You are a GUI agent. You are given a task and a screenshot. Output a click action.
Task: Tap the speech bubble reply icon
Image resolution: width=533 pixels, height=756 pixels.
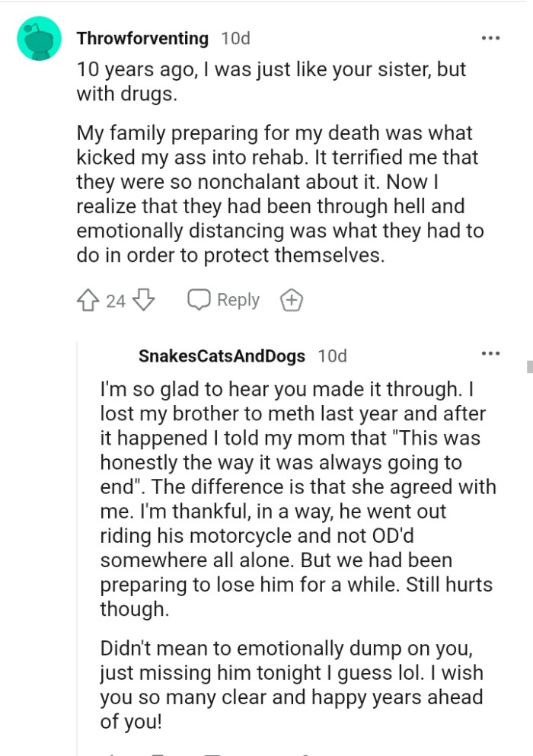199,300
